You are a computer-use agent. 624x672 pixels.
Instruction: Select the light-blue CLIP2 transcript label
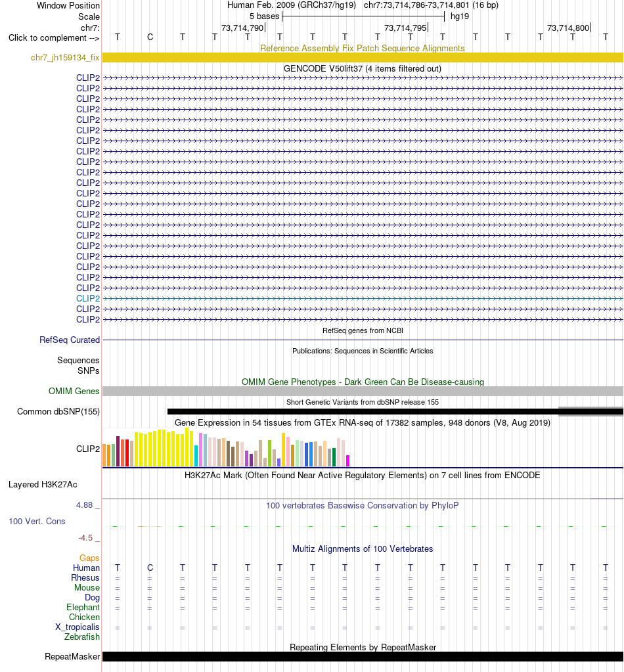88,298
